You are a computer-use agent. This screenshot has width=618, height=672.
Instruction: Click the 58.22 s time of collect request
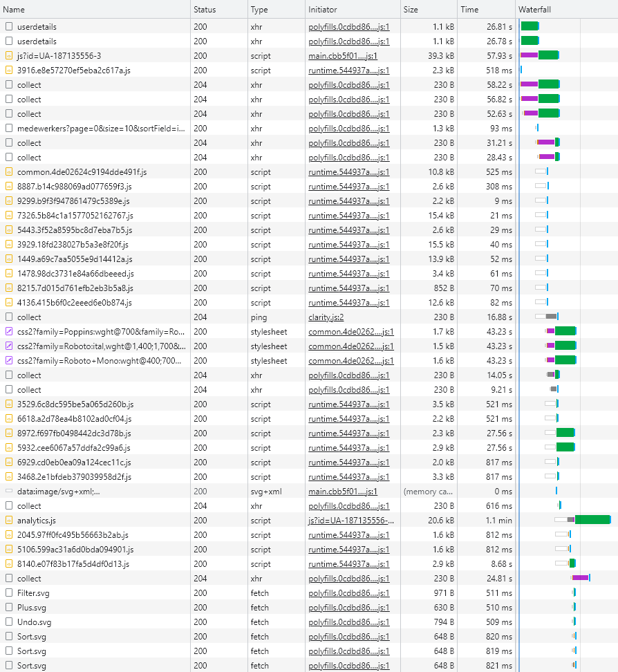[499, 85]
